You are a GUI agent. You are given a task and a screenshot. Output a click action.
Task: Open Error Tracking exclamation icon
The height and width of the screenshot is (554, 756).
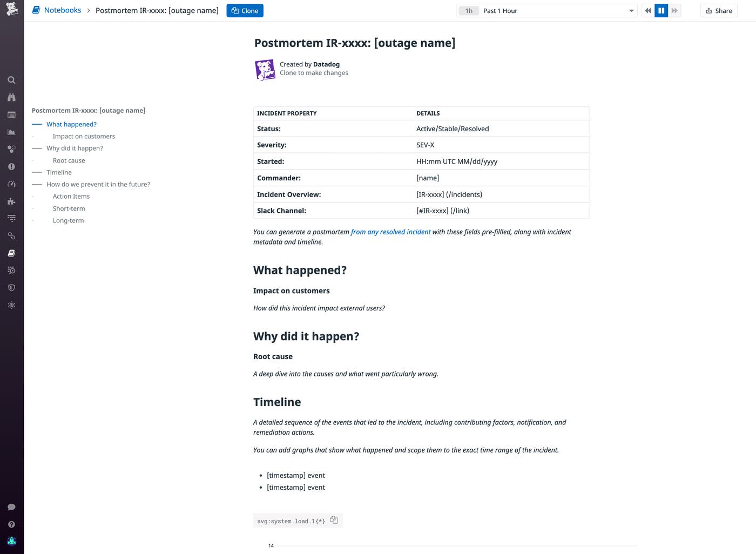tap(11, 166)
